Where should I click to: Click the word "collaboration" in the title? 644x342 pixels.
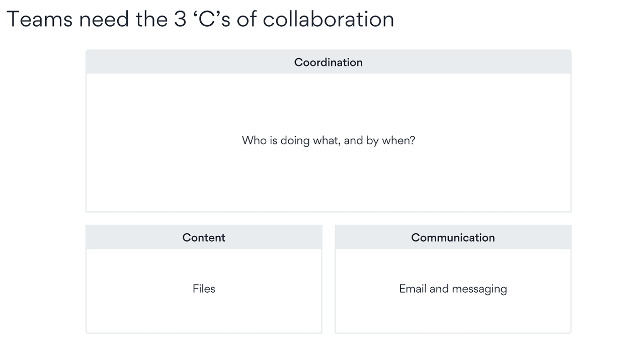click(x=329, y=19)
